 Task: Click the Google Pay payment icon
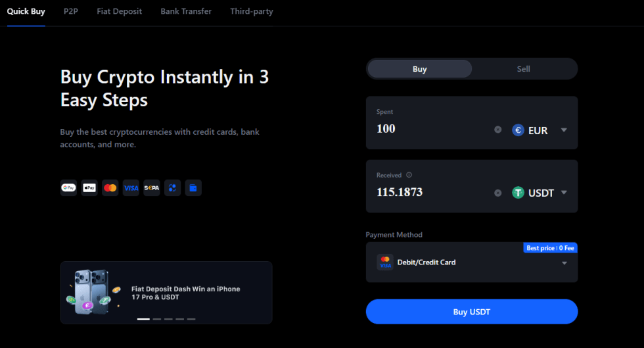pyautogui.click(x=68, y=188)
